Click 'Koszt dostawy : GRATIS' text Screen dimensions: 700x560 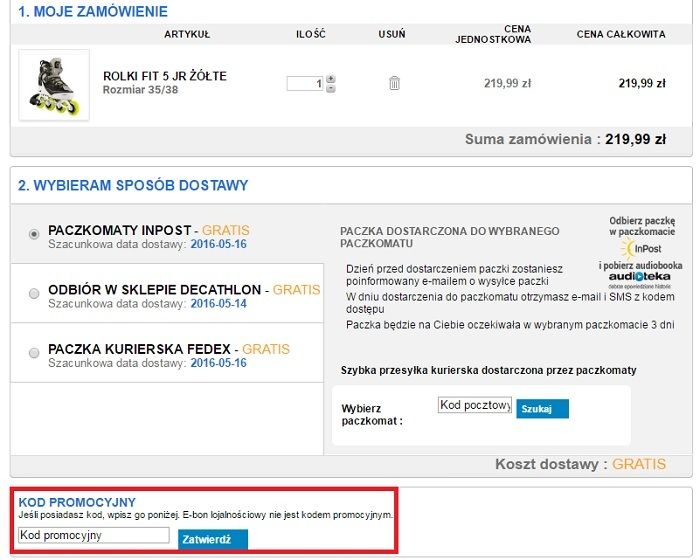tap(580, 464)
